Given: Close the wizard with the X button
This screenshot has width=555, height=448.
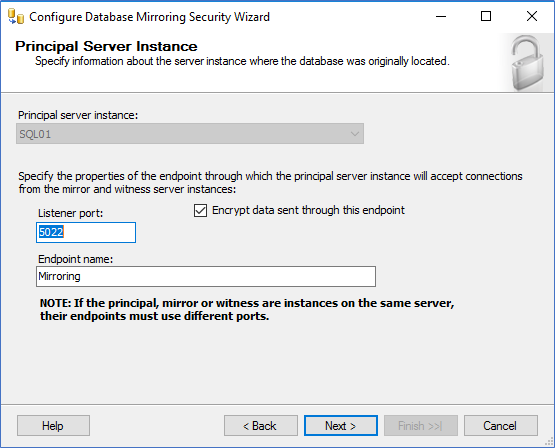Looking at the screenshot, I should click(532, 16).
